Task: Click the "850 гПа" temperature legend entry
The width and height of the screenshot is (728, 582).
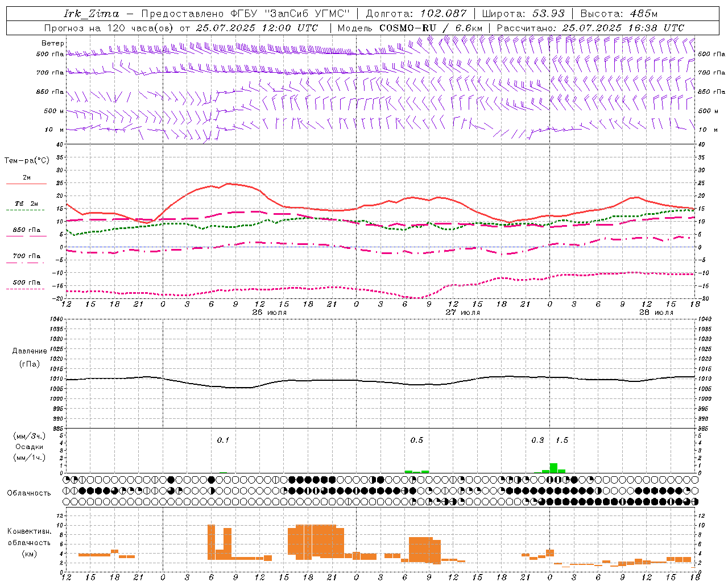Action: pyautogui.click(x=26, y=230)
